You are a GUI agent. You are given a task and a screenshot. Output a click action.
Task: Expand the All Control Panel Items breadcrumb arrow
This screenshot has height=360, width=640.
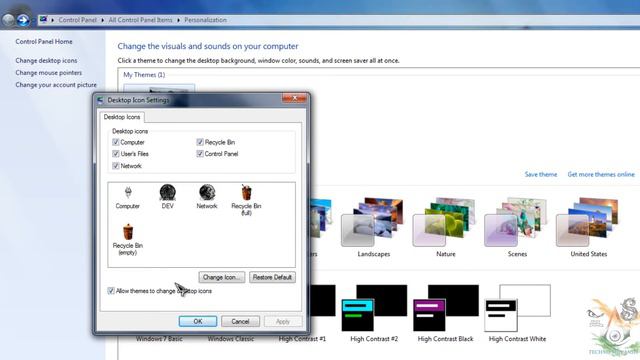click(178, 20)
